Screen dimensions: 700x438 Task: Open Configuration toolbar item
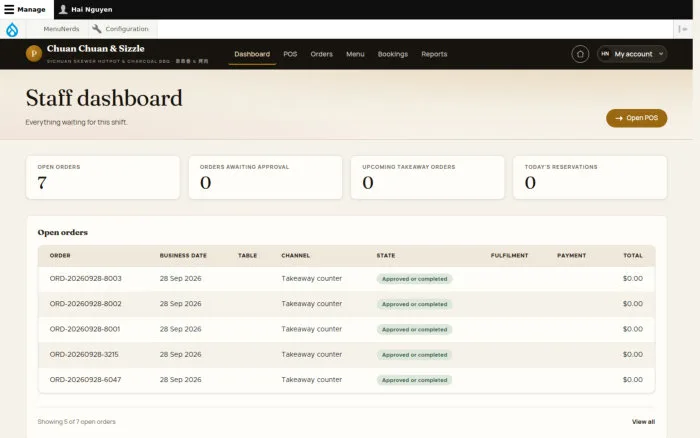tap(121, 29)
